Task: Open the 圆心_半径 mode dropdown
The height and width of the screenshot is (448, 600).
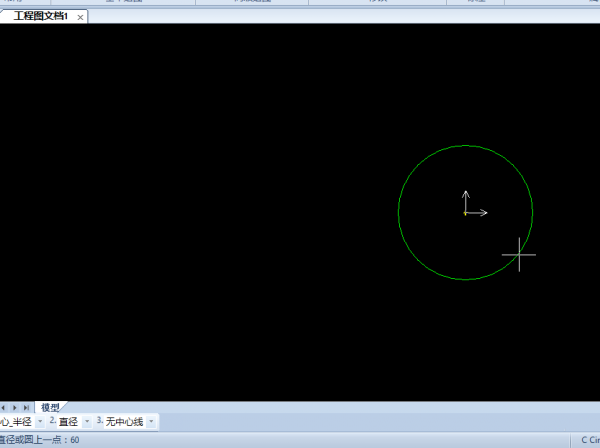Action: (39, 422)
